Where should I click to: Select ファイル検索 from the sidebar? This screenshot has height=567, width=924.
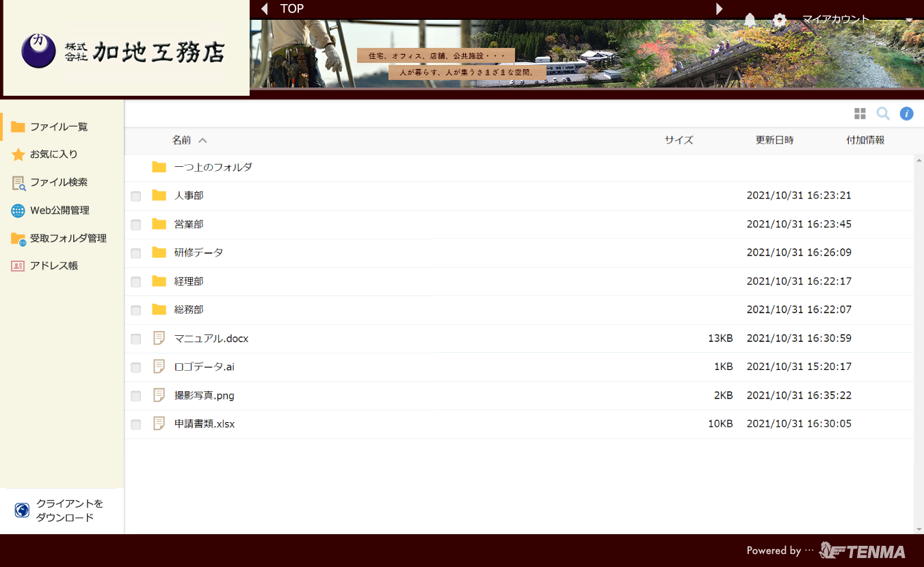(x=58, y=183)
